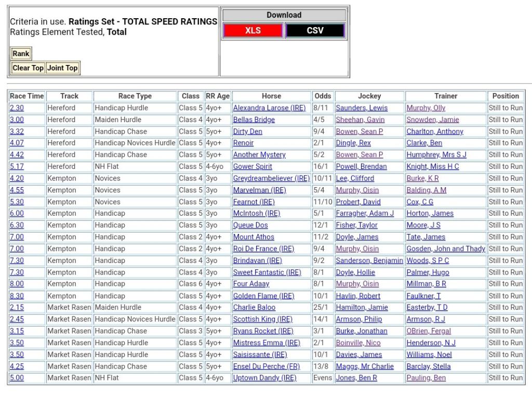View trainer Pauling, Ben

(x=426, y=378)
